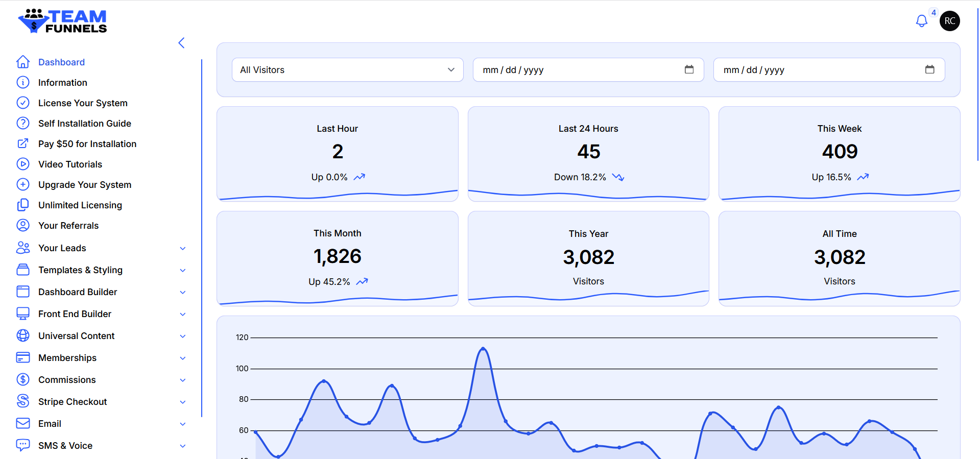Click the notification bell icon
This screenshot has height=459, width=980.
[921, 21]
